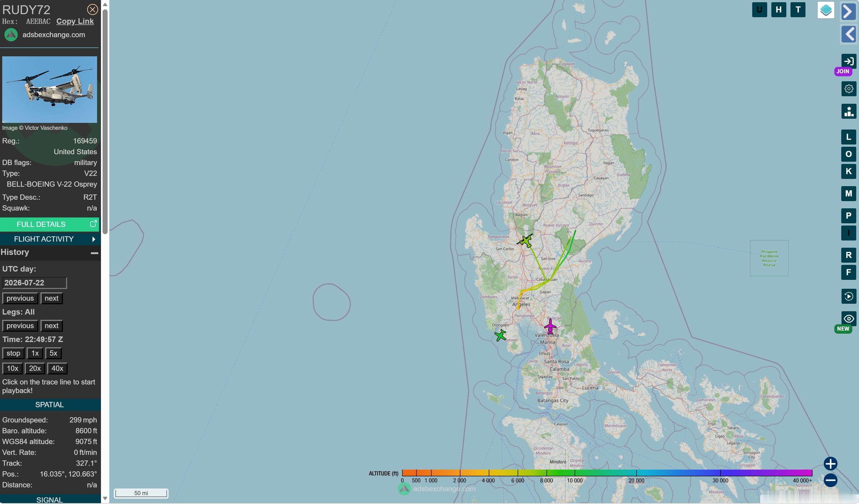859x504 pixels.
Task: Toggle the H filter button
Action: pyautogui.click(x=779, y=9)
